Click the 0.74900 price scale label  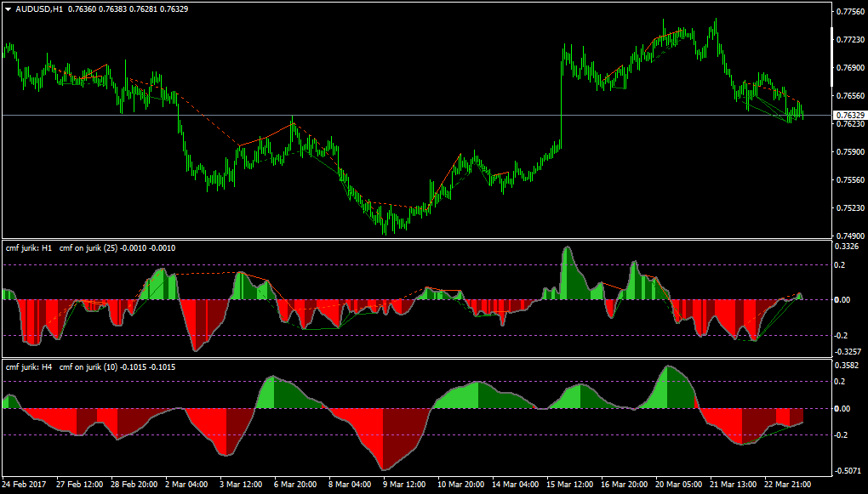850,236
